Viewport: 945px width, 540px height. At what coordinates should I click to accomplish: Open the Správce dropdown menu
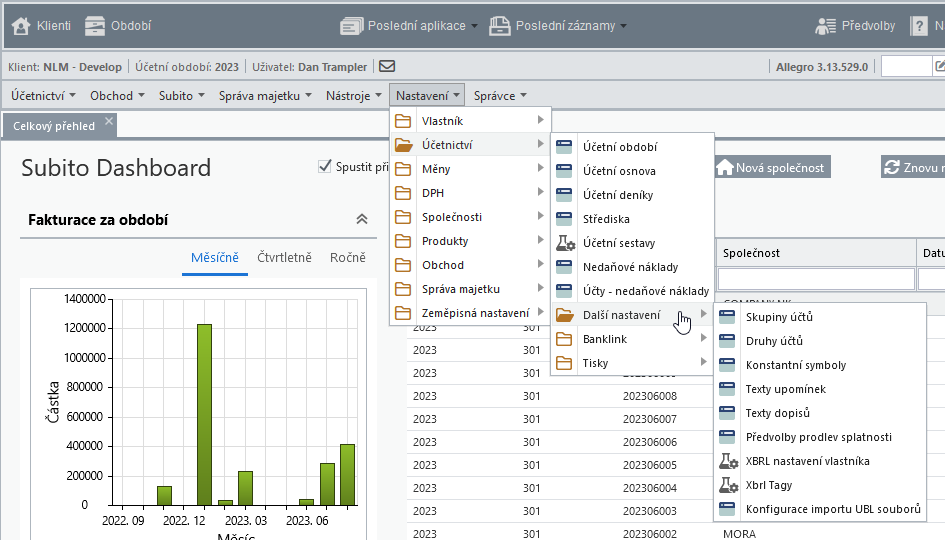click(500, 95)
